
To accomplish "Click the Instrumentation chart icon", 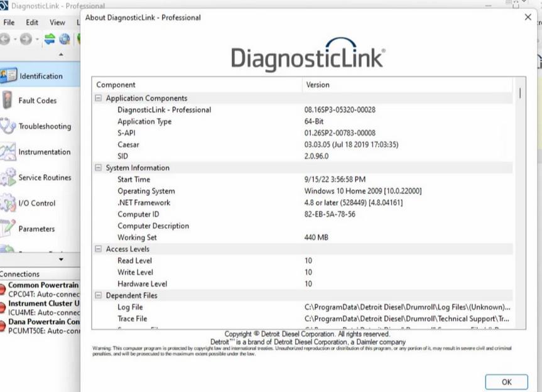I will coord(8,152).
